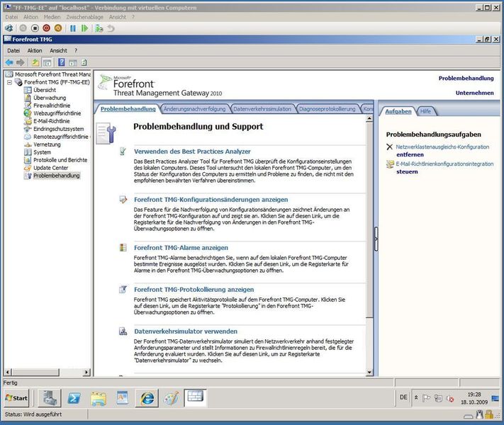This screenshot has width=504, height=425.
Task: Open the Ansicht menu of Forefront TMG
Action: (x=58, y=50)
